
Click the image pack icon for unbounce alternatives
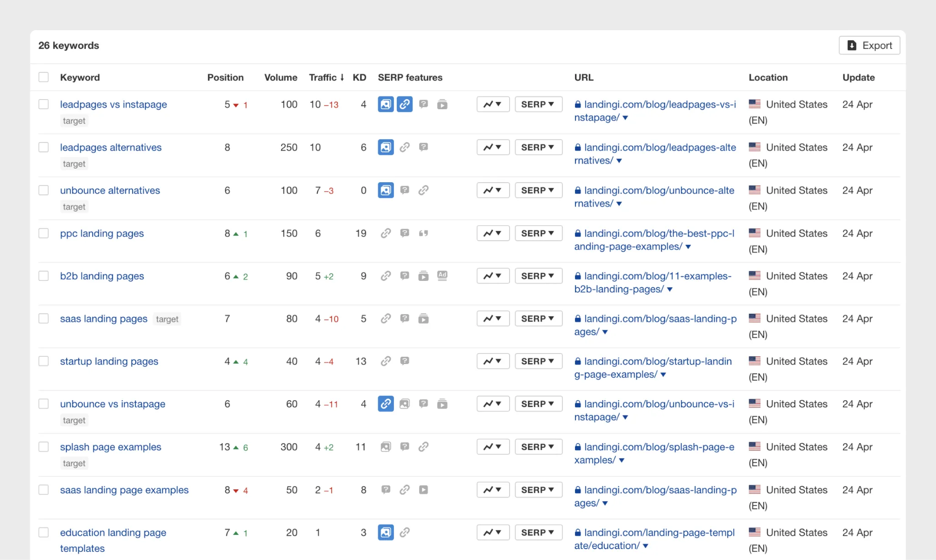tap(386, 190)
